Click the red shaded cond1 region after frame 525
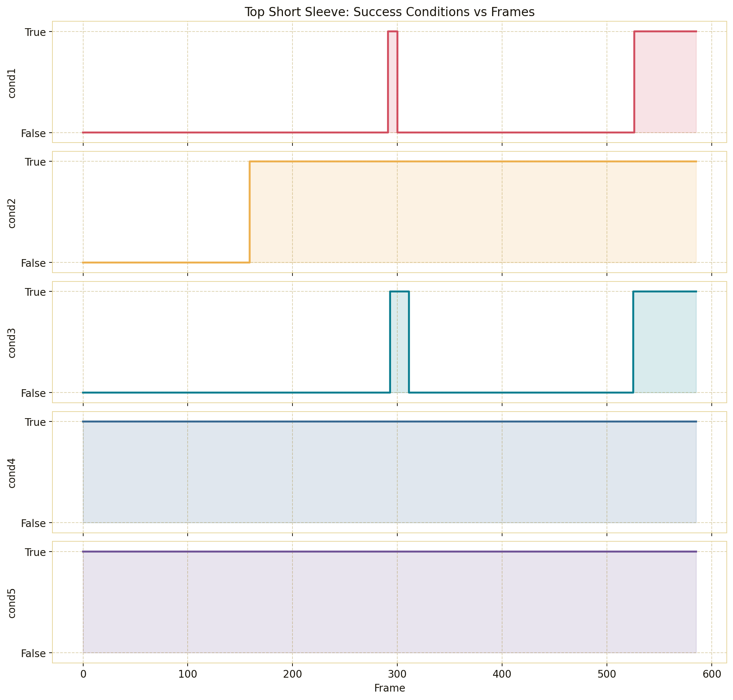 tap(665, 82)
